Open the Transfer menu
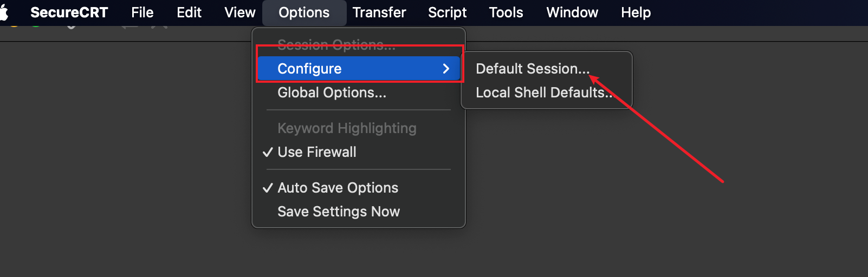This screenshot has height=277, width=868. 379,12
